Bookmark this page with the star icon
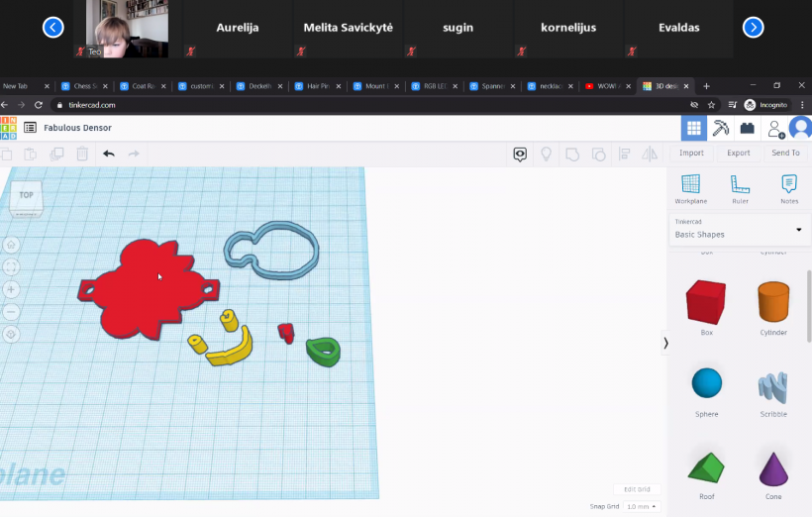The image size is (812, 517). (x=712, y=105)
